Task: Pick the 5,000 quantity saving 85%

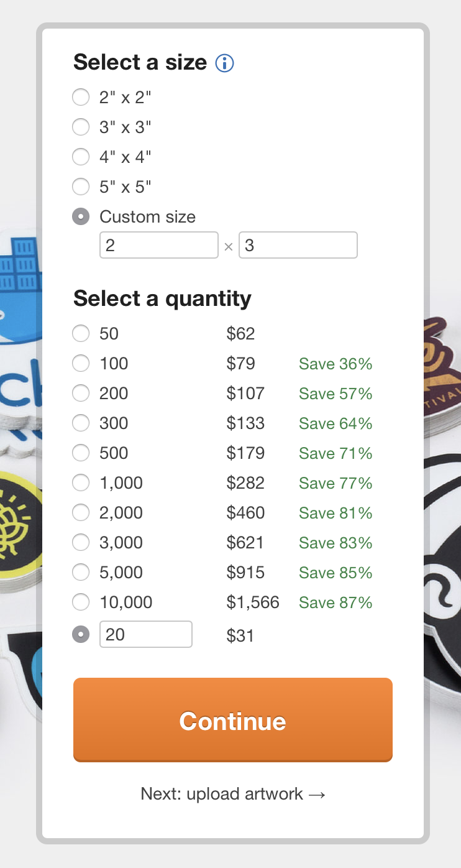Action: point(80,572)
